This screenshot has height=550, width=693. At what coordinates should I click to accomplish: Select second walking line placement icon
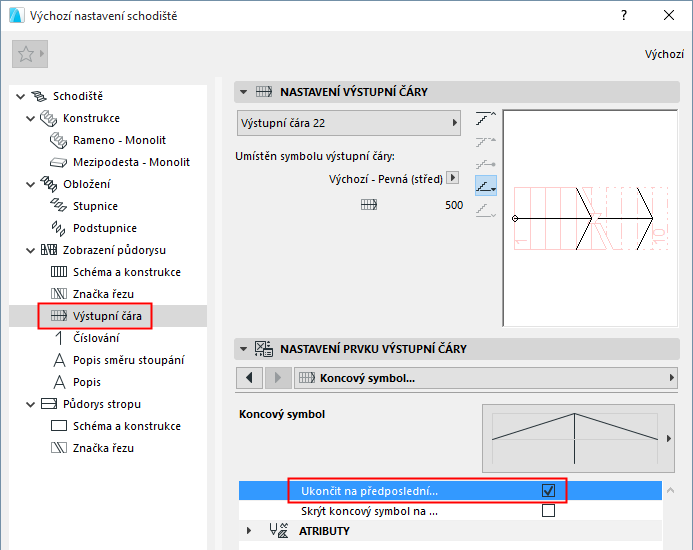pyautogui.click(x=486, y=141)
